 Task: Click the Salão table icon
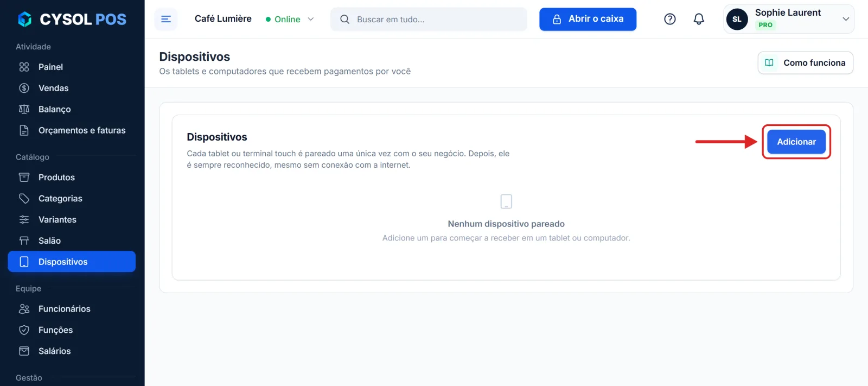point(24,241)
